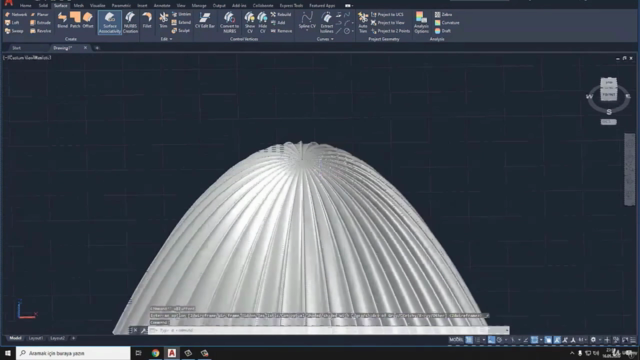Close the Drawing1 file tab
The height and width of the screenshot is (360, 640).
[85, 48]
